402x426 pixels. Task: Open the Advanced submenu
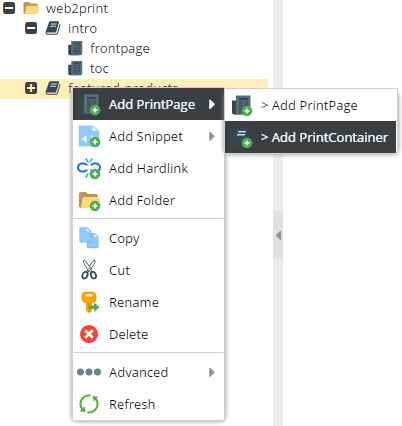click(x=148, y=372)
